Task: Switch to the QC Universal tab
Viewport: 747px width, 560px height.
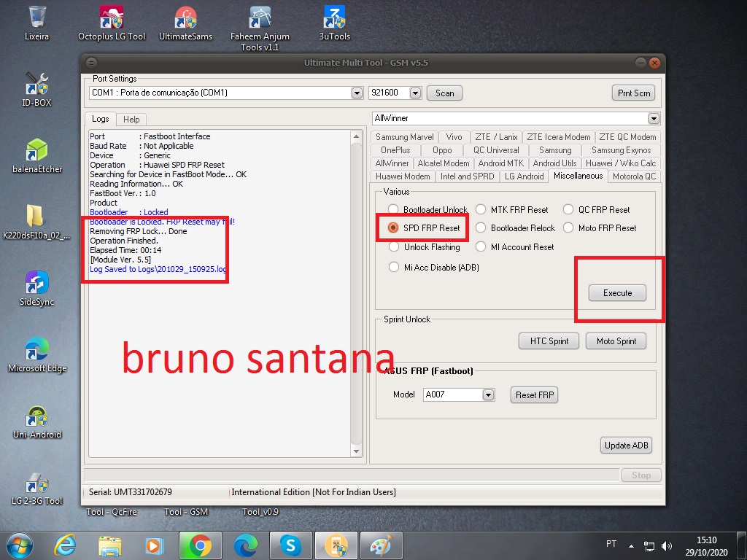Action: [x=496, y=150]
